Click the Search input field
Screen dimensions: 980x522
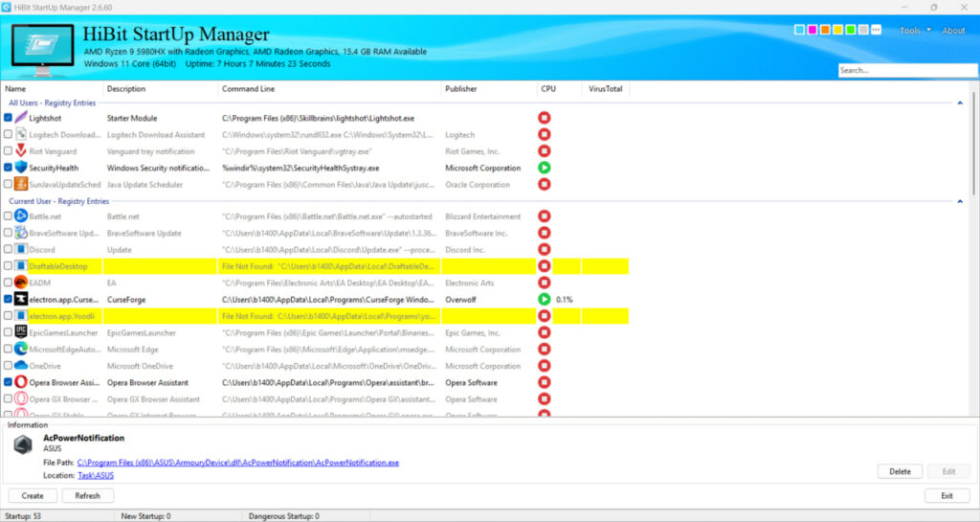907,70
